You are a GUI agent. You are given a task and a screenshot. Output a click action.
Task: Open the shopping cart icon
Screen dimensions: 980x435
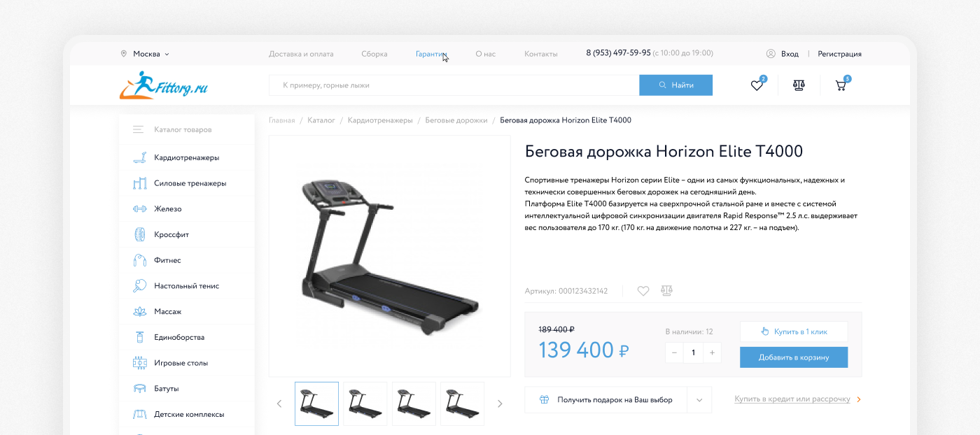click(x=841, y=85)
